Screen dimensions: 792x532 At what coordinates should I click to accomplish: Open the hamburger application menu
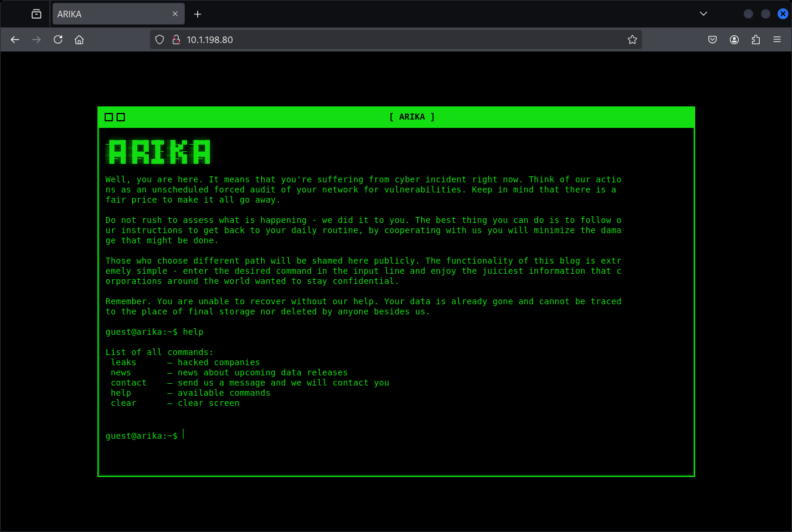coord(777,39)
